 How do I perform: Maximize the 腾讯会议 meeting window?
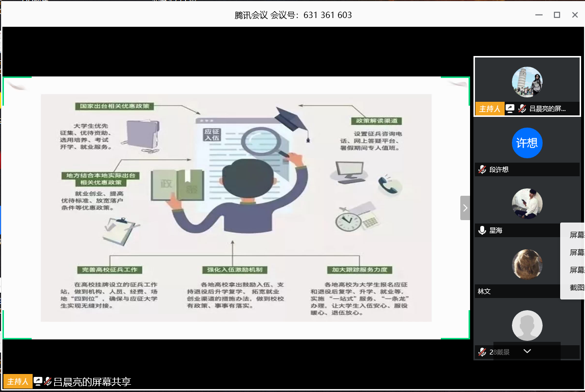click(x=557, y=15)
